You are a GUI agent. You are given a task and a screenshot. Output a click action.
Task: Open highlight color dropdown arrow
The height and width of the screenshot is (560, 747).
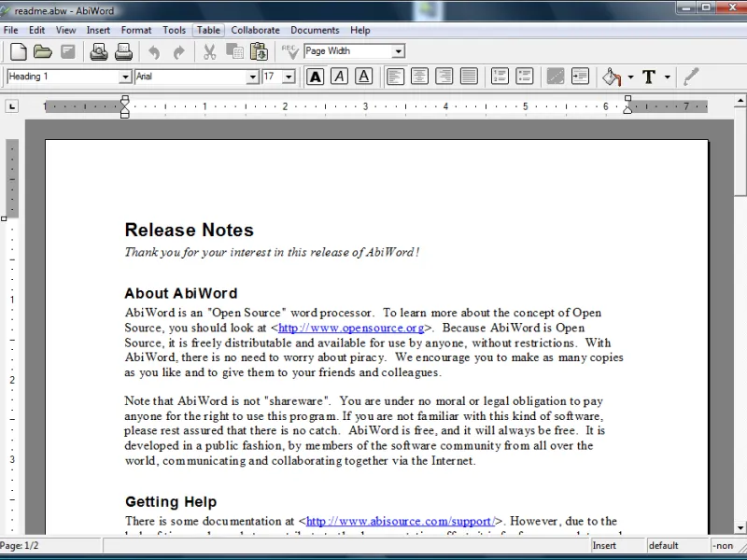[x=630, y=77]
